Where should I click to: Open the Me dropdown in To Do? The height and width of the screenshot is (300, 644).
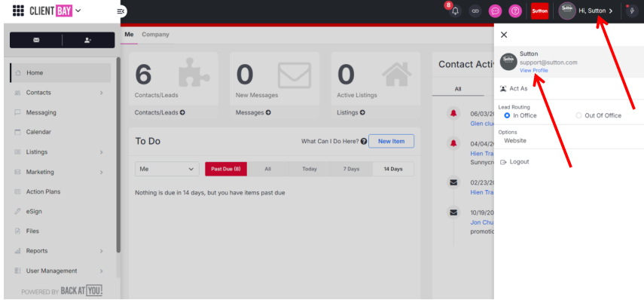166,169
